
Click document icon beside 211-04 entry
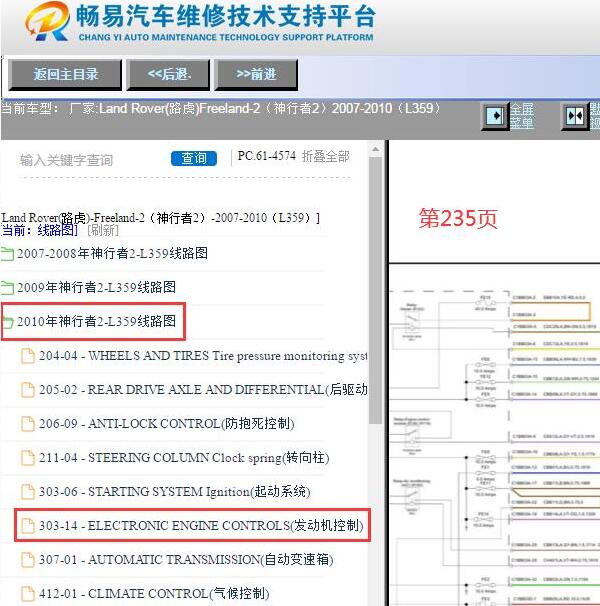(x=27, y=458)
